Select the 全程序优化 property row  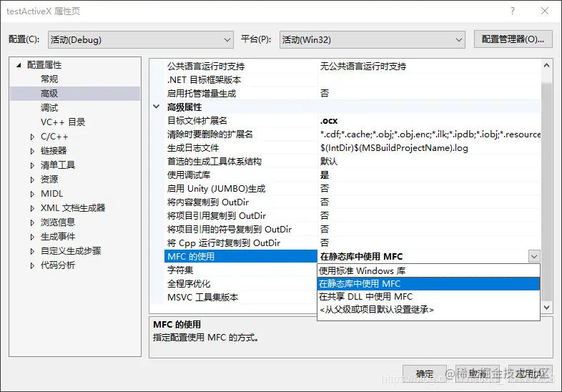click(x=241, y=284)
